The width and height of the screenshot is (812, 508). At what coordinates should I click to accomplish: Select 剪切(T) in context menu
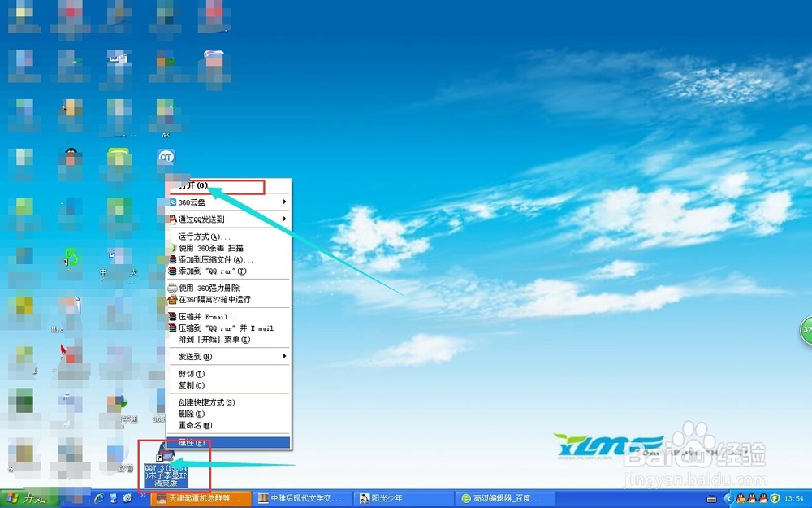pyautogui.click(x=228, y=373)
